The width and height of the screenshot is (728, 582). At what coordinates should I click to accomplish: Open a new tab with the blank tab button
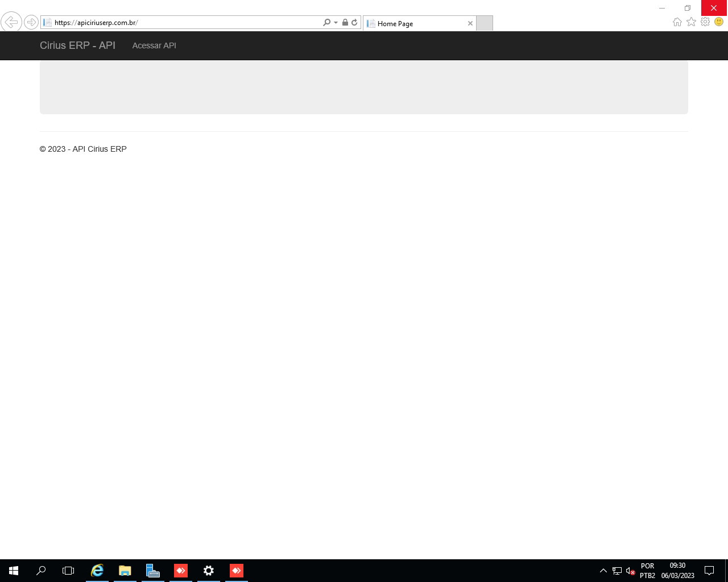pos(485,23)
